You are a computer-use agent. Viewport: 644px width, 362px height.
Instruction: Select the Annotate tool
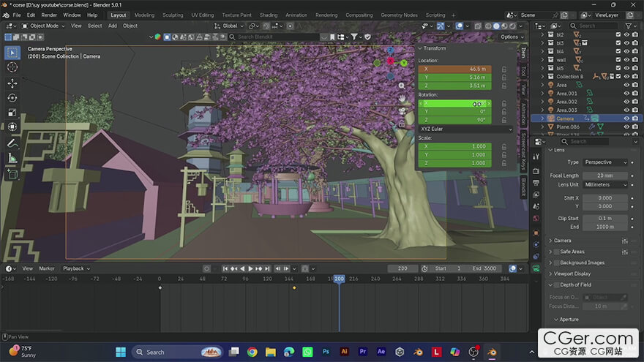pos(12,143)
